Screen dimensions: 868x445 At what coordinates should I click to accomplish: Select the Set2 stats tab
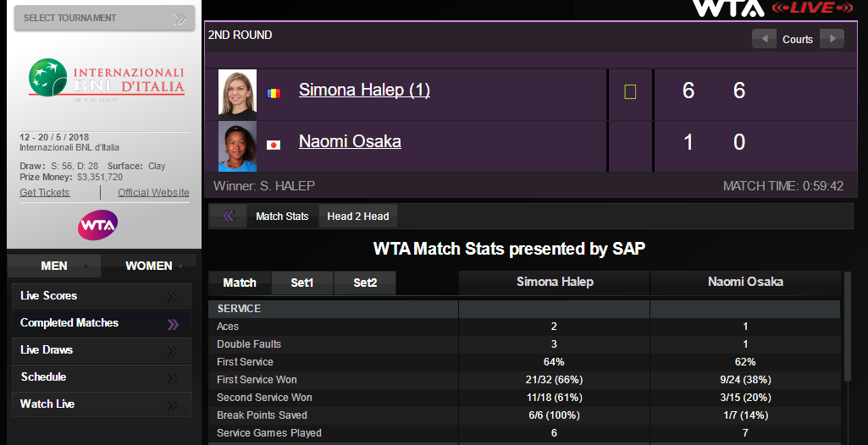(365, 283)
